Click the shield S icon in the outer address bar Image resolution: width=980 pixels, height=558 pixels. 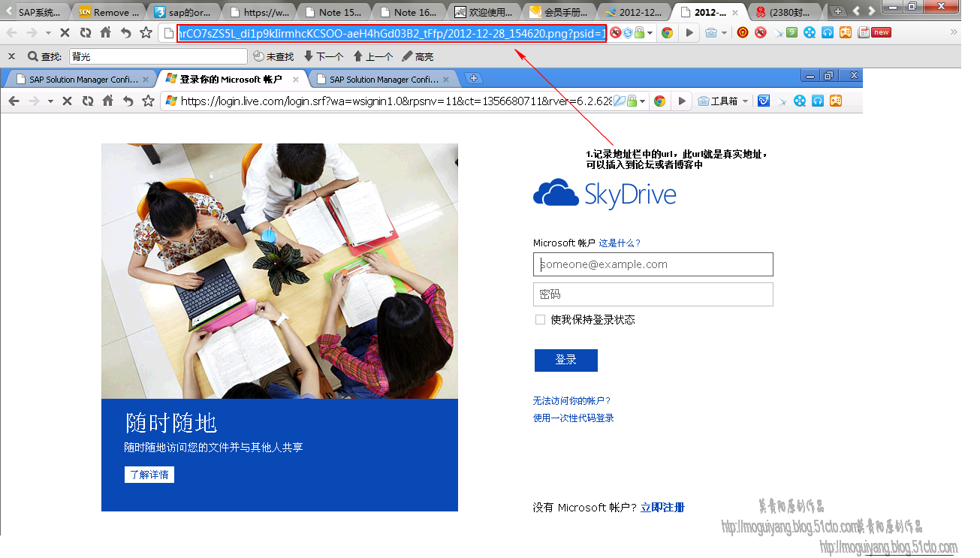tap(627, 33)
